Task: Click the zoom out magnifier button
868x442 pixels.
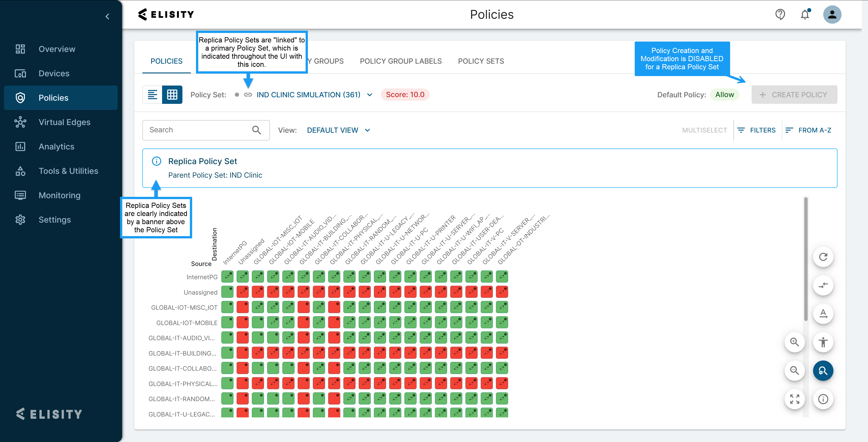Action: (x=795, y=371)
